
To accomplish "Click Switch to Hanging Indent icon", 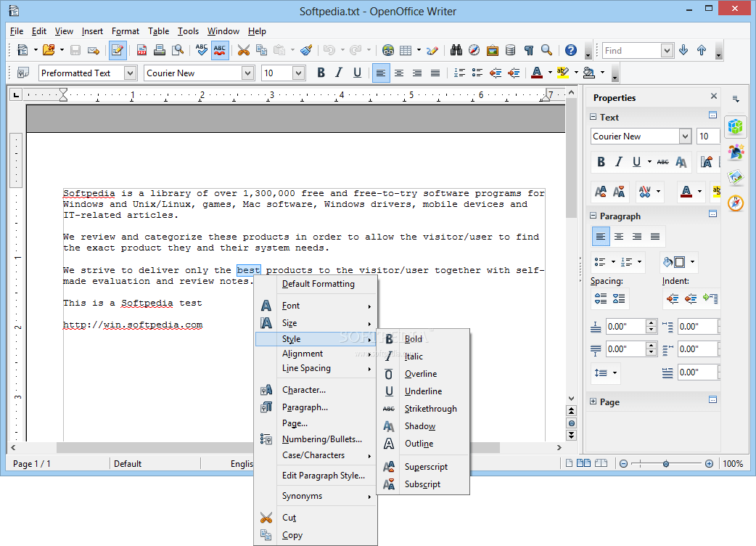I will (x=710, y=298).
